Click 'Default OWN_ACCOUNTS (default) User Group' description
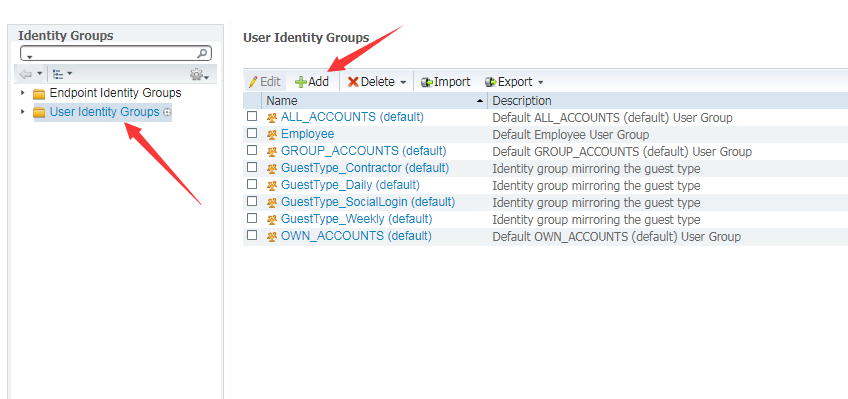The image size is (848, 399). click(x=617, y=237)
